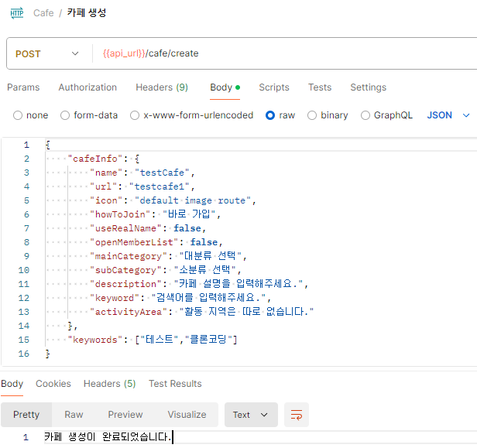
Task: Open the JSON body format dropdown
Action: coord(448,115)
